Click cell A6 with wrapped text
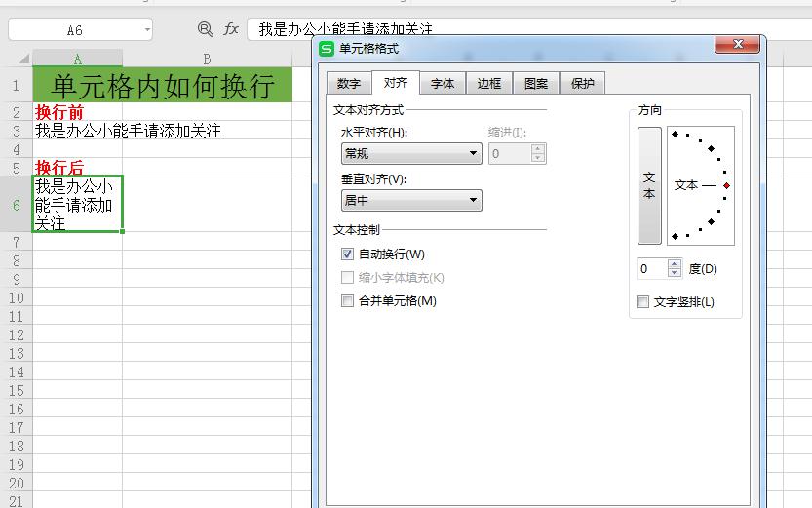The image size is (812, 508). [x=77, y=204]
